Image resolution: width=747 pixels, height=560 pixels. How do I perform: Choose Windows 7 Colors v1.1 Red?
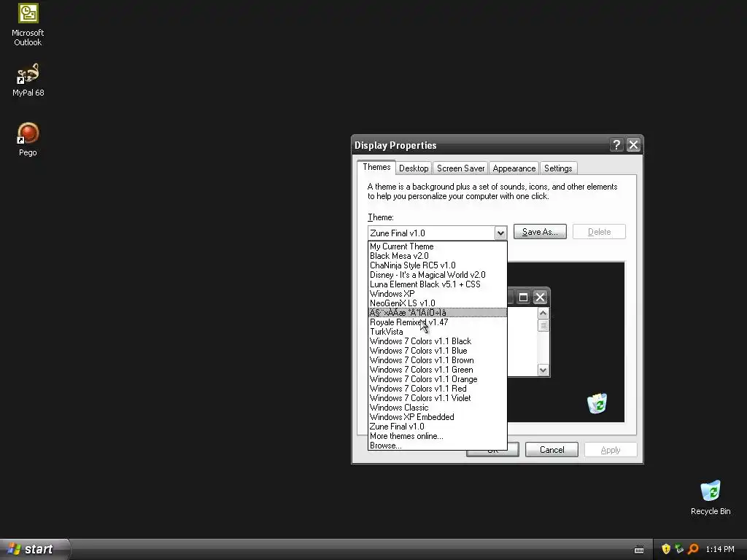[x=438, y=389]
